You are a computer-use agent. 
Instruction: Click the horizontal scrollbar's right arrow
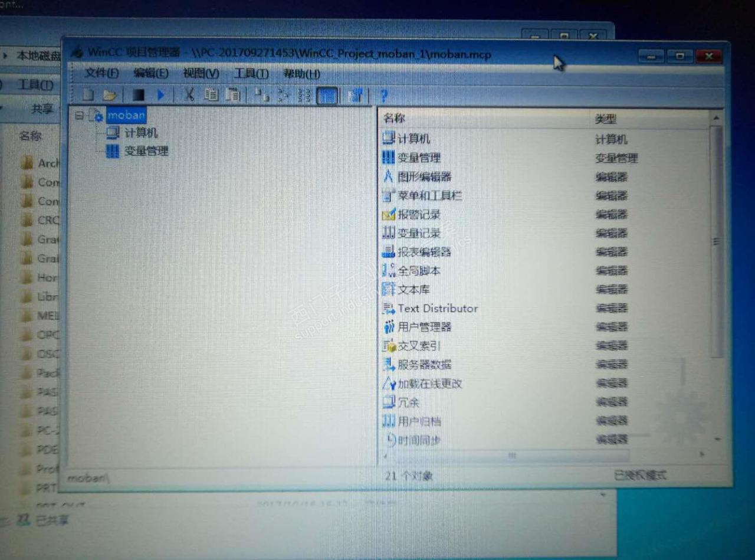pyautogui.click(x=702, y=454)
